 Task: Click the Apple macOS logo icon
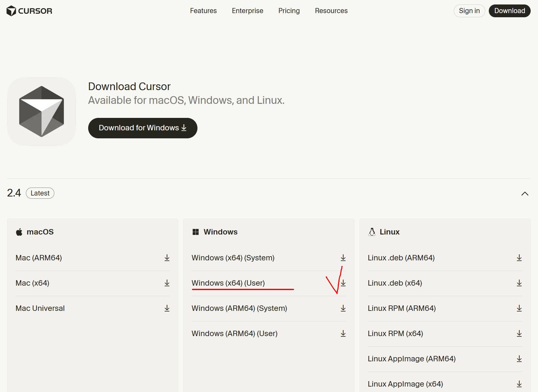tap(19, 232)
